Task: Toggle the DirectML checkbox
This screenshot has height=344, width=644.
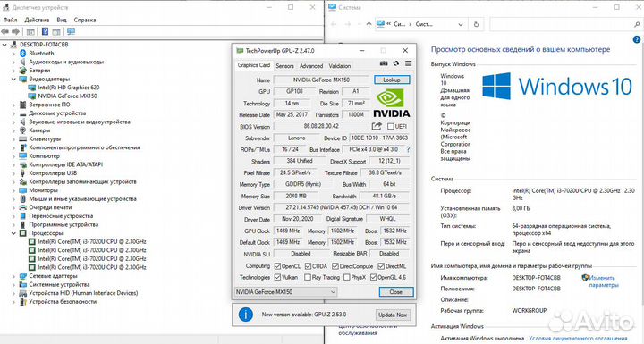Action: pyautogui.click(x=381, y=266)
